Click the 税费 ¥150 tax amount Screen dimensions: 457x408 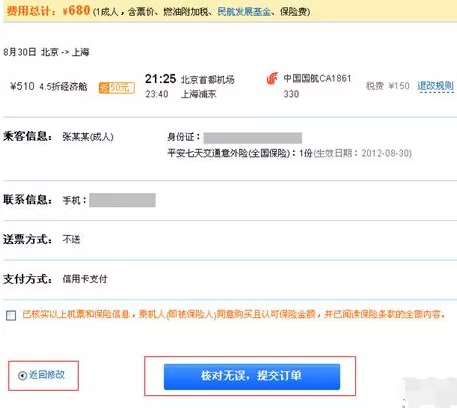click(x=388, y=86)
